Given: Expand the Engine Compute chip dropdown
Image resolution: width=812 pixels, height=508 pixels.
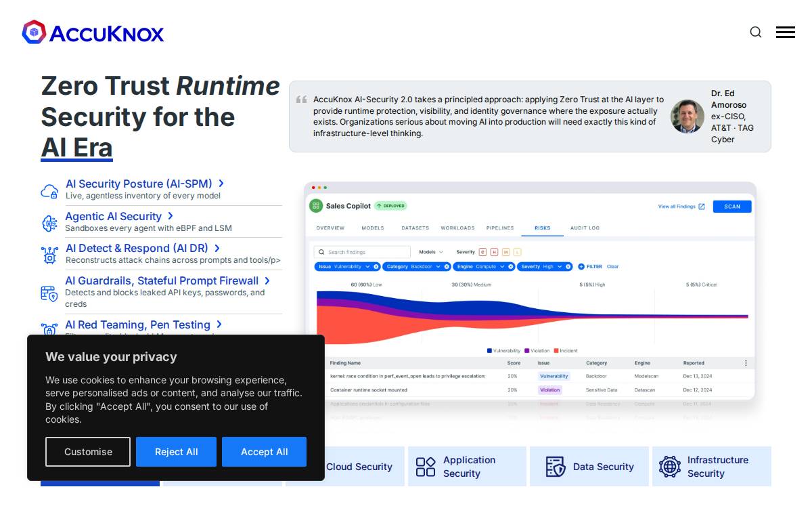Looking at the screenshot, I should 502,266.
